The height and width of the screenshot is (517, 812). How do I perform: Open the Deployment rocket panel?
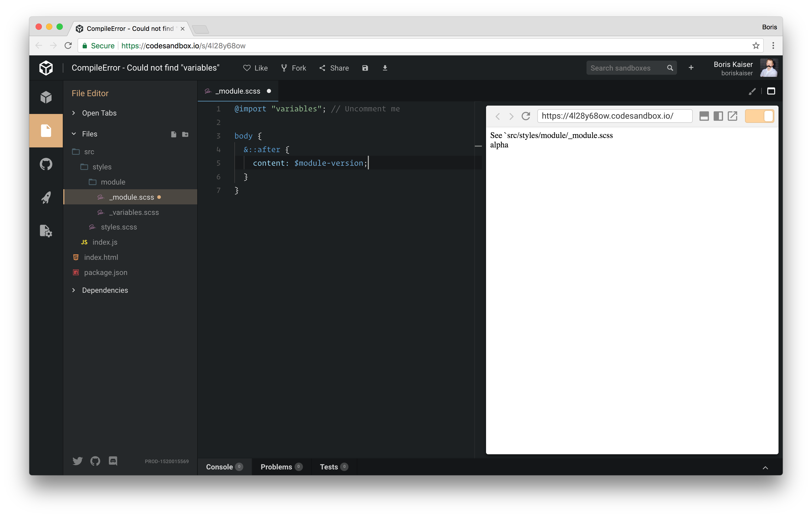coord(46,198)
